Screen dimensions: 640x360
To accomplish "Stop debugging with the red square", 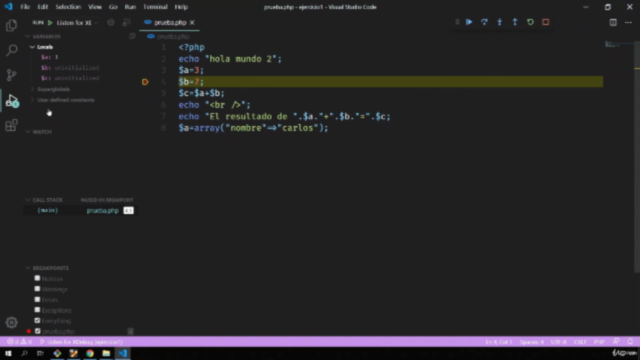I will click(x=546, y=22).
